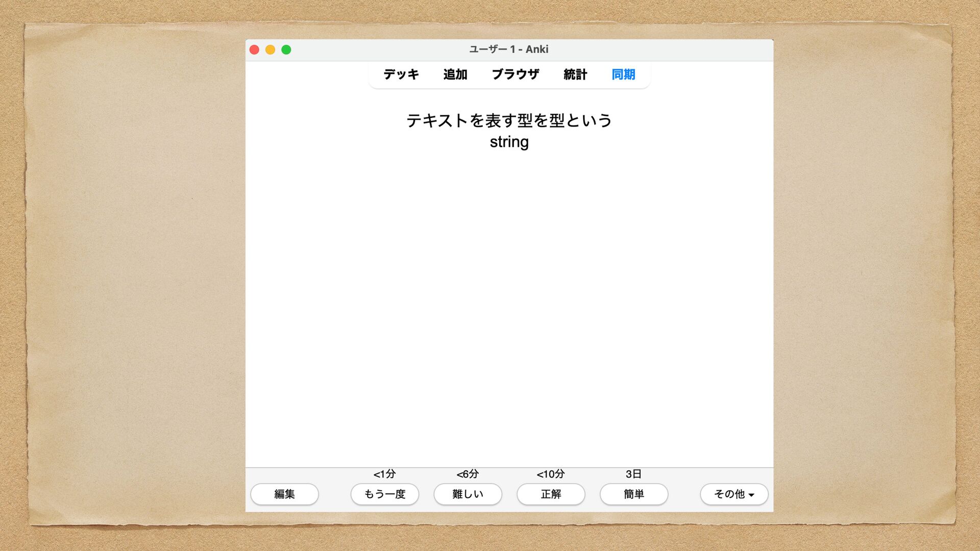
Task: Click 追加 to add a card
Action: pyautogui.click(x=455, y=74)
